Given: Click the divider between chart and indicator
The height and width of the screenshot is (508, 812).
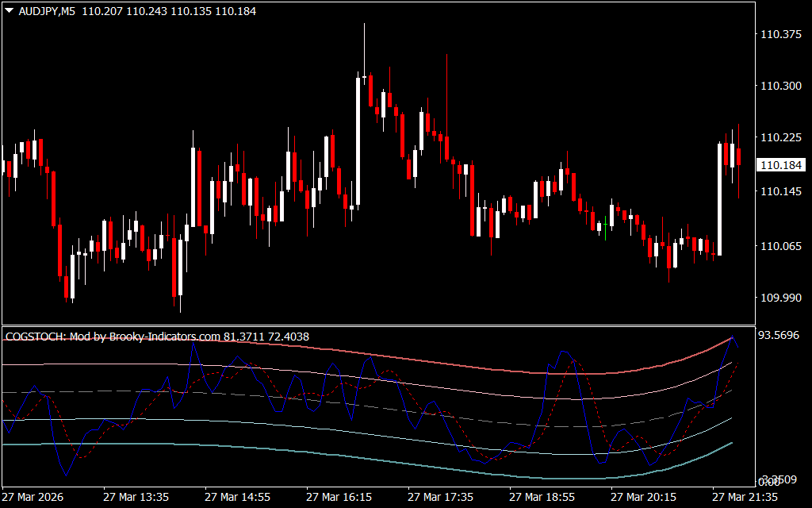Looking at the screenshot, I should click(x=377, y=325).
